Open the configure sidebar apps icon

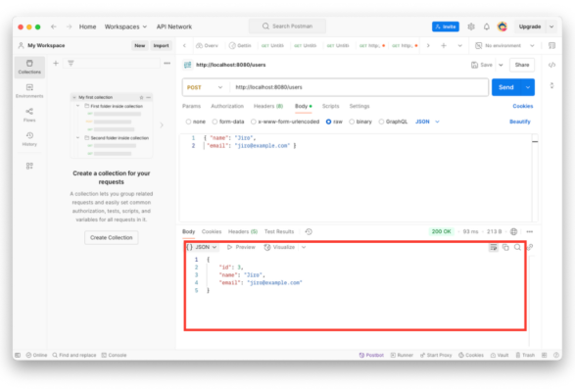point(29,166)
